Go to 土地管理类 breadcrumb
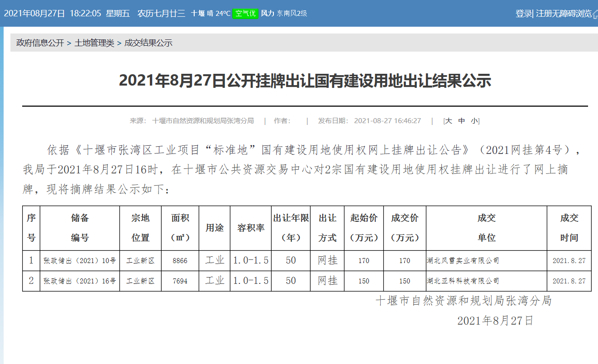Image resolution: width=598 pixels, height=364 pixels. point(94,43)
